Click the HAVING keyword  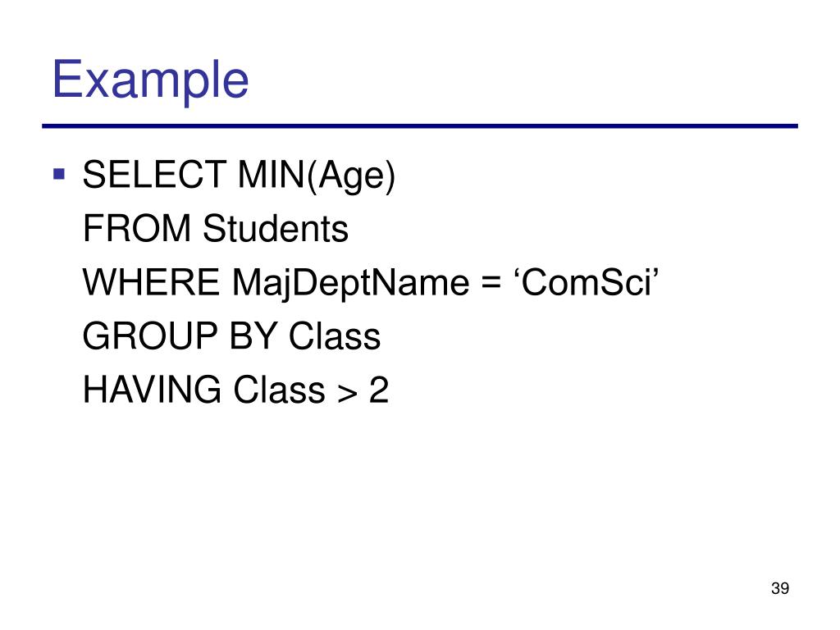pos(152,390)
